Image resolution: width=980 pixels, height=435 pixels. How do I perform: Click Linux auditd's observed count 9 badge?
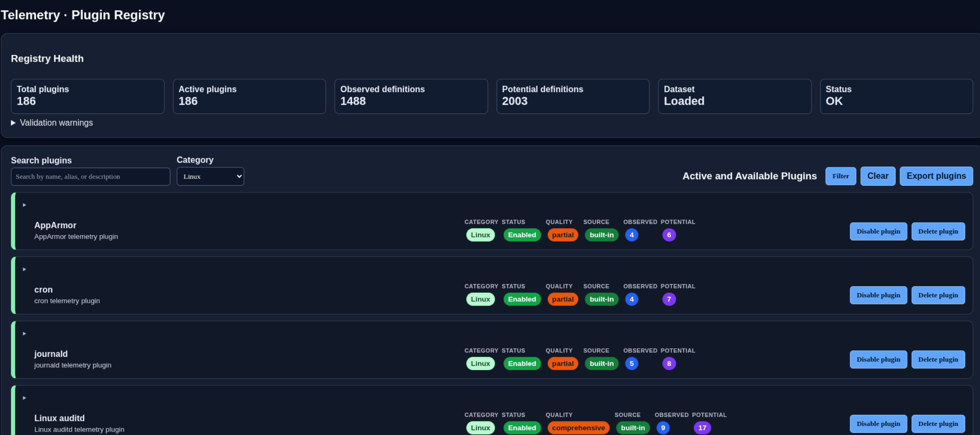coord(663,428)
